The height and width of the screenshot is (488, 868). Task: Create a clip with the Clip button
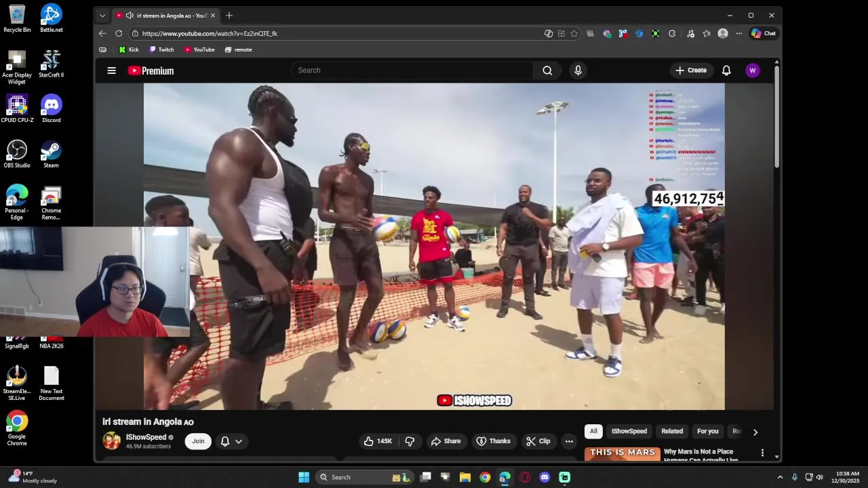click(538, 441)
